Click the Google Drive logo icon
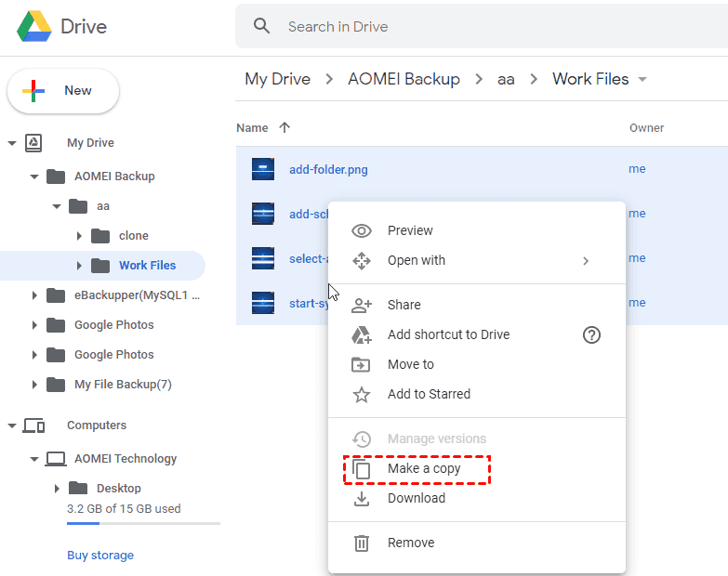 [x=33, y=26]
